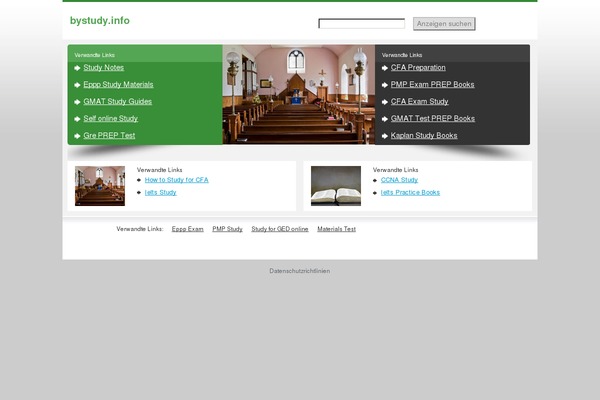The image size is (600, 400).
Task: Open CCNA Study link
Action: pos(399,180)
